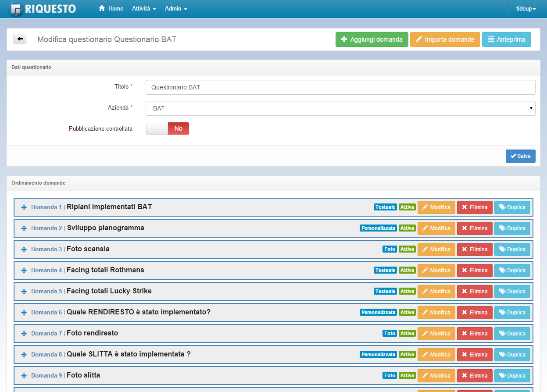Click into the Titolo text field
The height and width of the screenshot is (392, 547).
click(x=340, y=87)
